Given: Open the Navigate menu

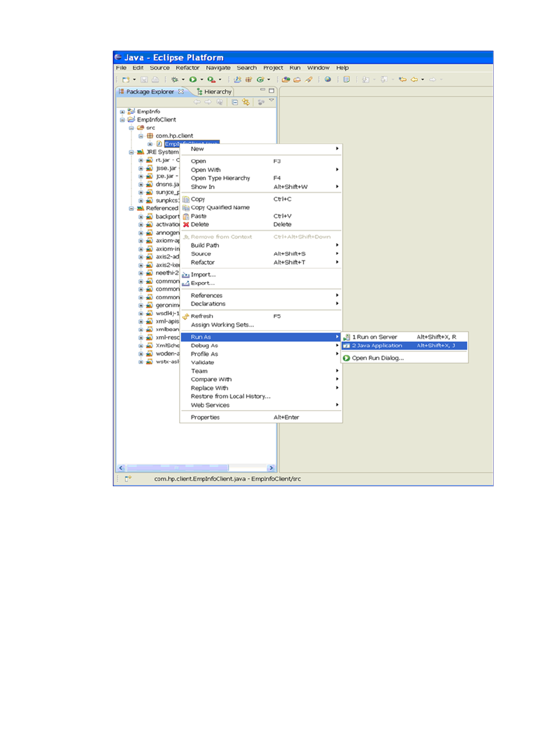Looking at the screenshot, I should click(x=218, y=68).
